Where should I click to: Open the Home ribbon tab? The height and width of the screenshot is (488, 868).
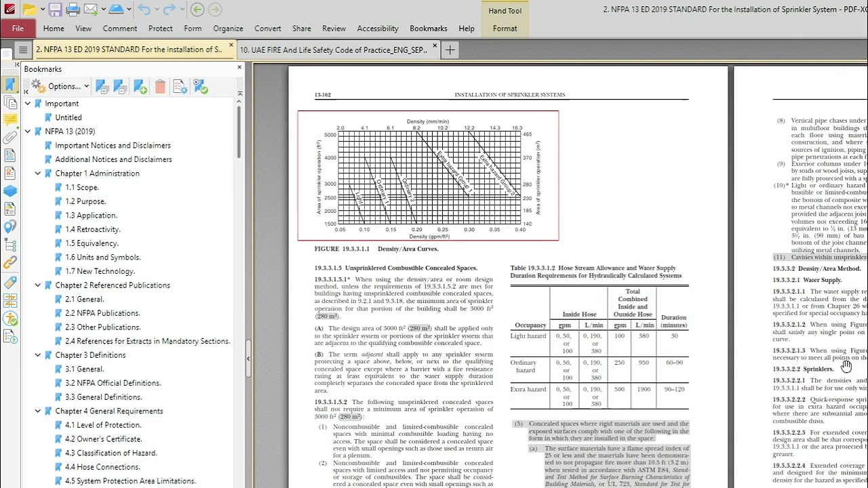[54, 28]
